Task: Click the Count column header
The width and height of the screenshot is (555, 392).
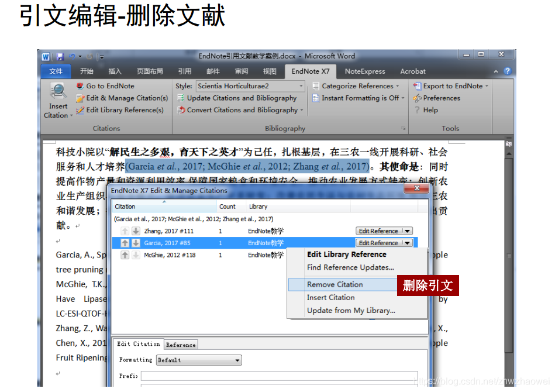Action: coord(230,207)
